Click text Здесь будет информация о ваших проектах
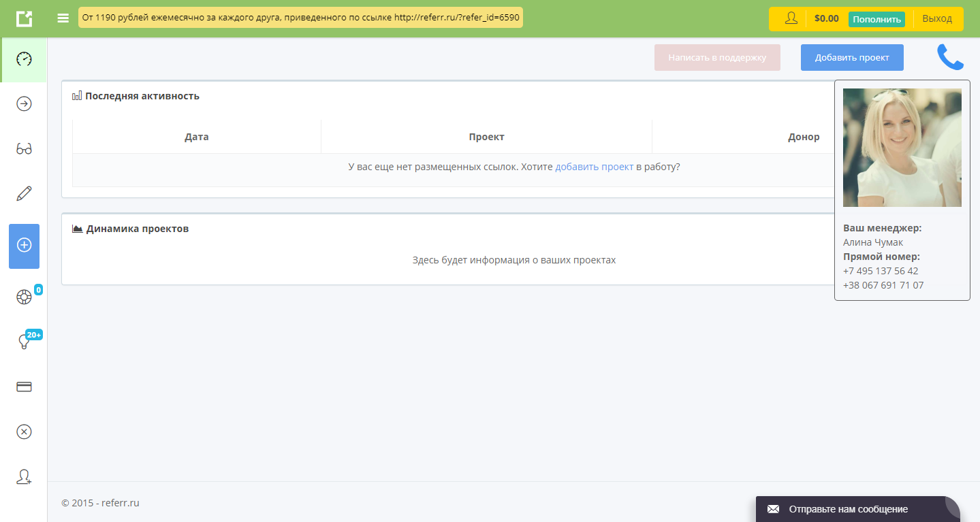This screenshot has width=980, height=522. [514, 260]
